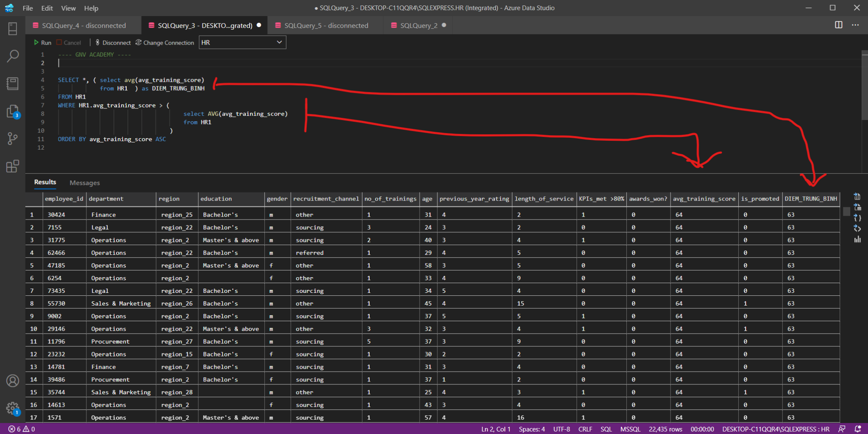Image resolution: width=868 pixels, height=434 pixels.
Task: Select CRLF line ending in status bar
Action: [x=585, y=429]
